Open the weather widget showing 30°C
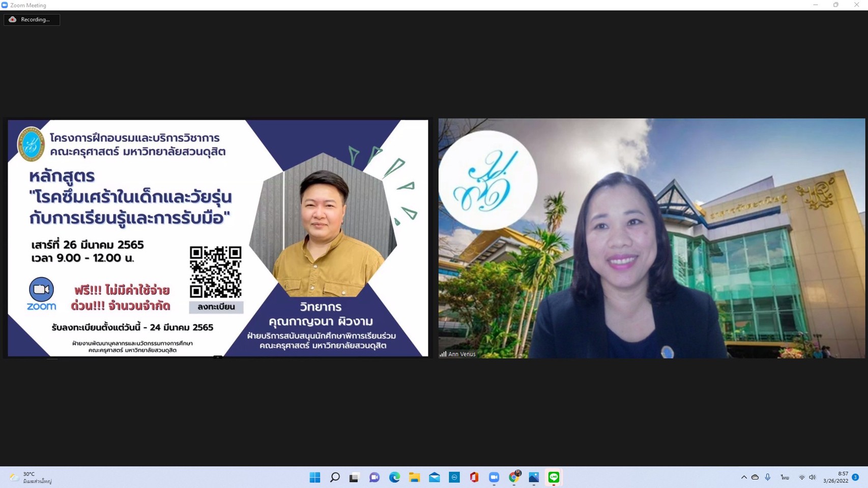 click(x=31, y=477)
